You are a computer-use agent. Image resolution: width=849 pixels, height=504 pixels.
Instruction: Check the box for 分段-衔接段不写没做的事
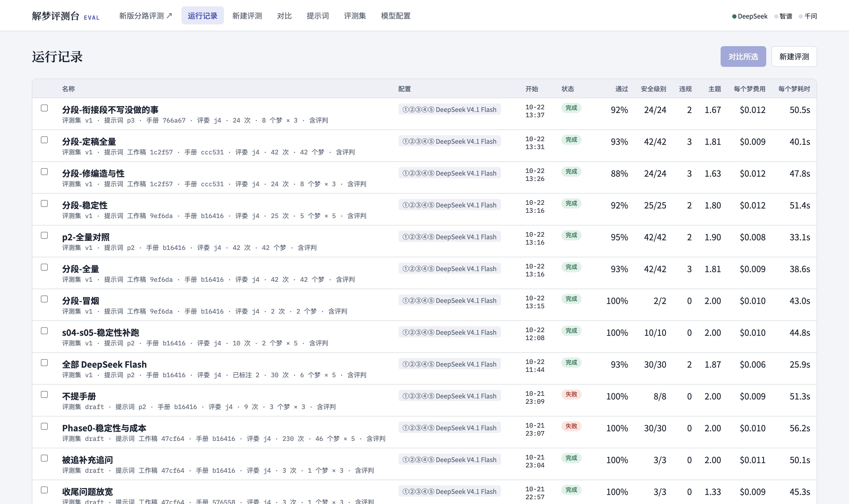[44, 108]
